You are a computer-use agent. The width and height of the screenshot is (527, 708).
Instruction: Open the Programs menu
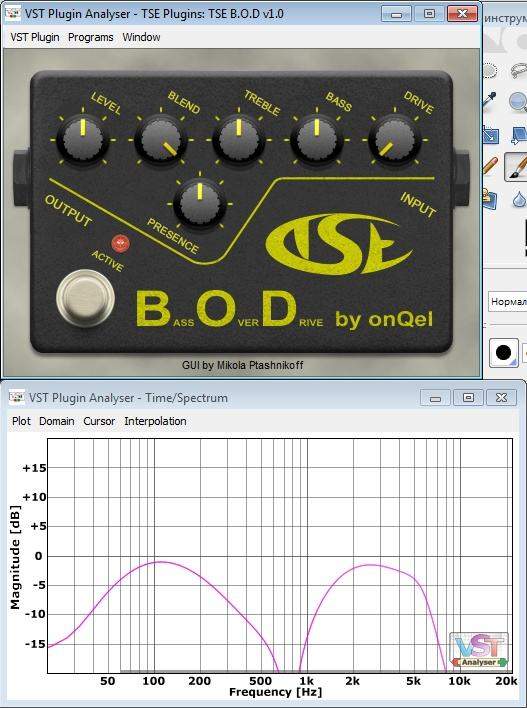(91, 37)
